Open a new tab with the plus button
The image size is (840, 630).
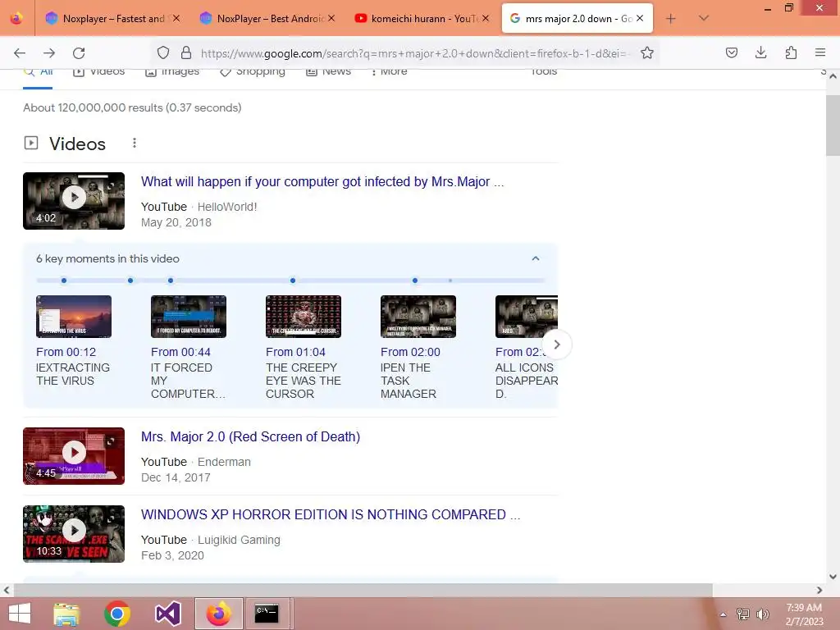point(671,19)
